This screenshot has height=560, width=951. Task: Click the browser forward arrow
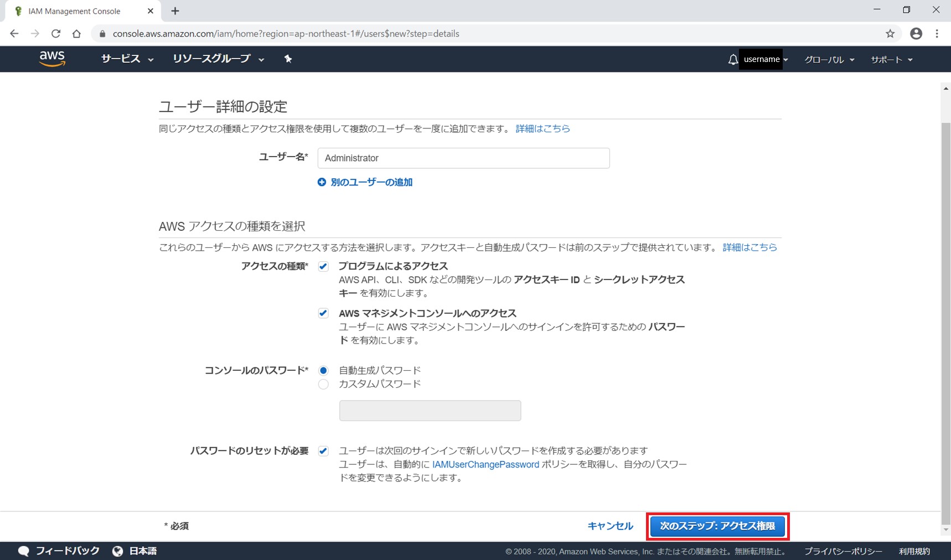pyautogui.click(x=35, y=34)
